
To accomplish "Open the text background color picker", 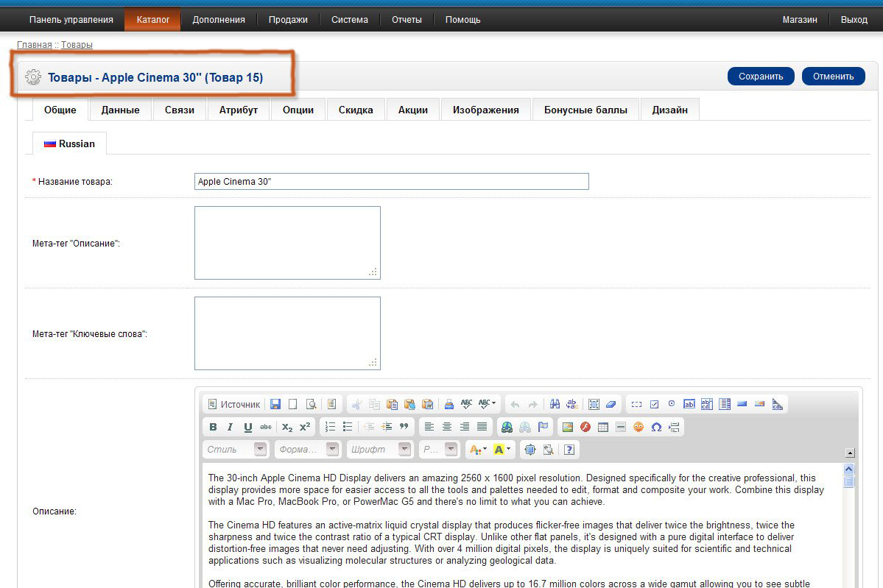I will click(x=502, y=449).
